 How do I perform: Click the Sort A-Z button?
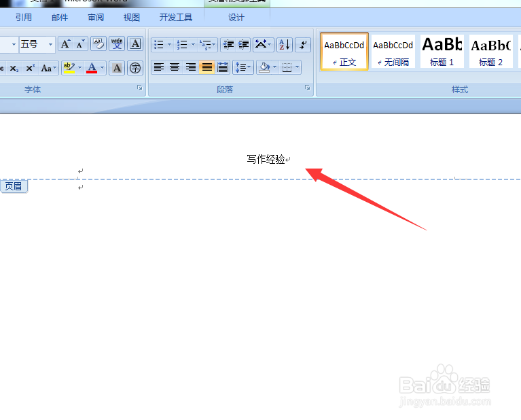tap(285, 45)
